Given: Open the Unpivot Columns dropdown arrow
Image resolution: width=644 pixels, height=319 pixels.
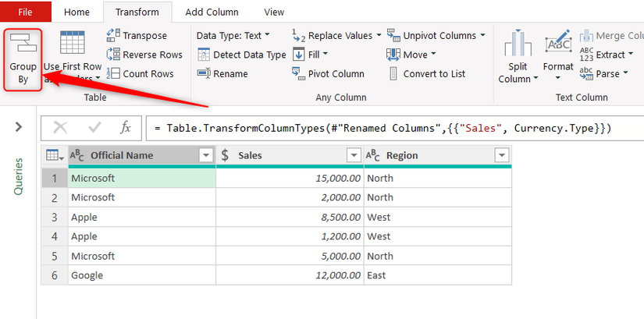Looking at the screenshot, I should (482, 35).
